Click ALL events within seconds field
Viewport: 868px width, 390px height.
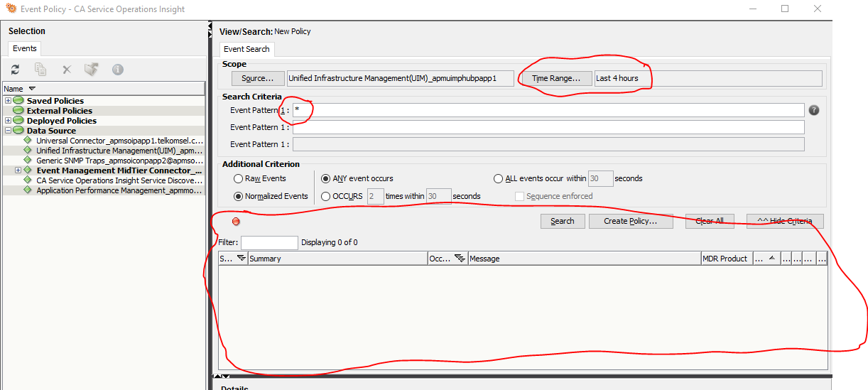[601, 178]
